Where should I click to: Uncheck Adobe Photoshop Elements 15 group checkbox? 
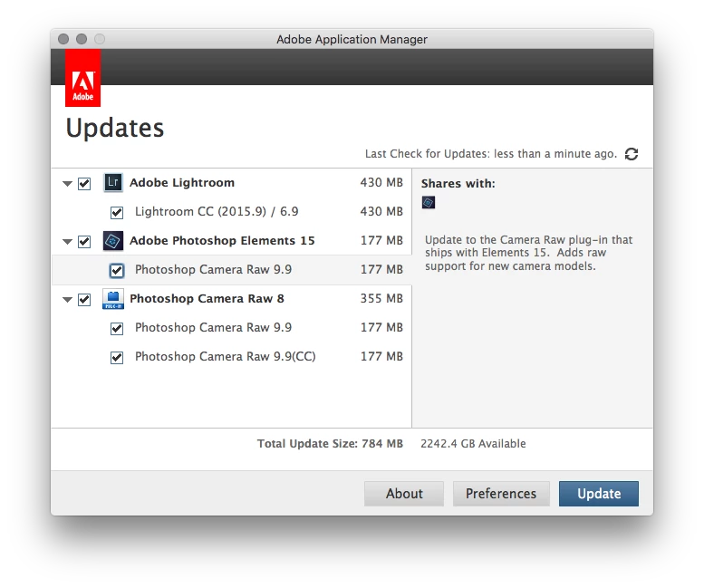[84, 242]
